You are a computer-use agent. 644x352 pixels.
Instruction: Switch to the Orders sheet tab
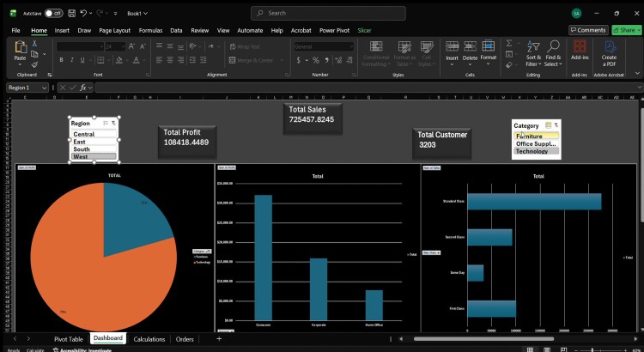[x=185, y=339]
